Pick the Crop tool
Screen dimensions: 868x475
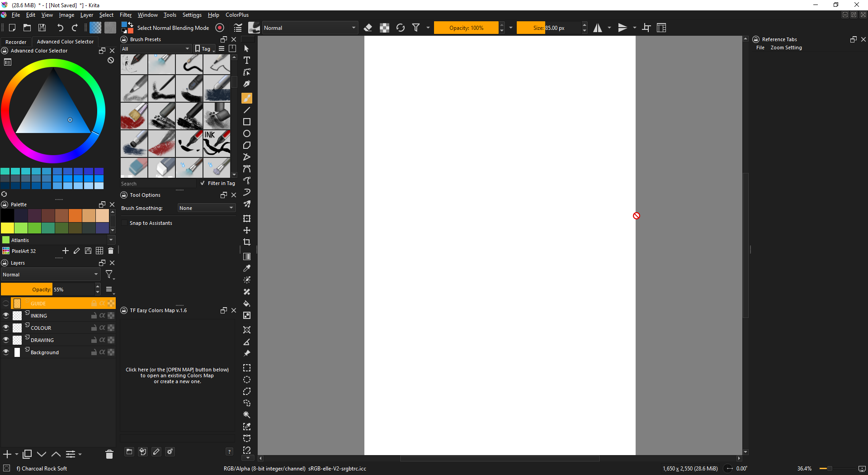tap(247, 242)
